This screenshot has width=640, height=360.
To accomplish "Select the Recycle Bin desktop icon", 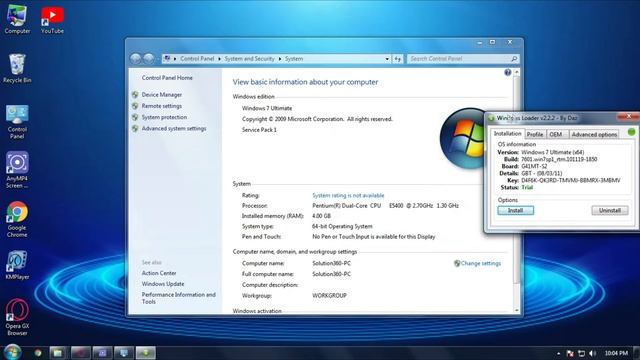I will (x=17, y=69).
